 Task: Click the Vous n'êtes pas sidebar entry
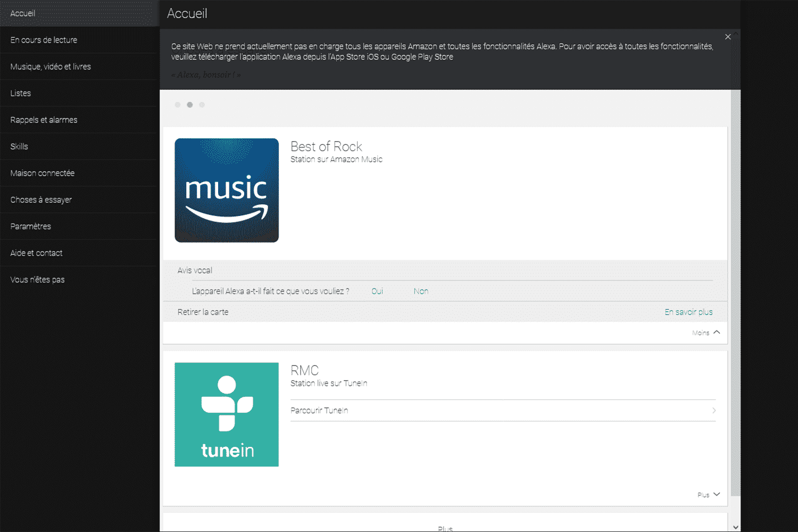pyautogui.click(x=80, y=279)
